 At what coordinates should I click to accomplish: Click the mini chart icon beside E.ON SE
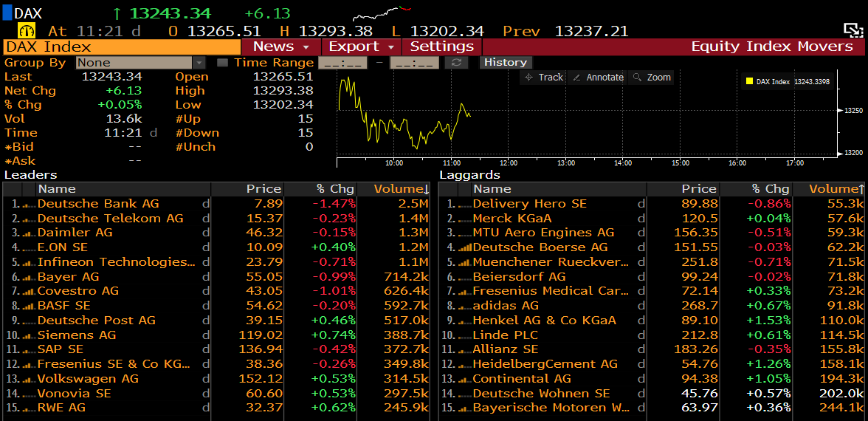click(29, 247)
